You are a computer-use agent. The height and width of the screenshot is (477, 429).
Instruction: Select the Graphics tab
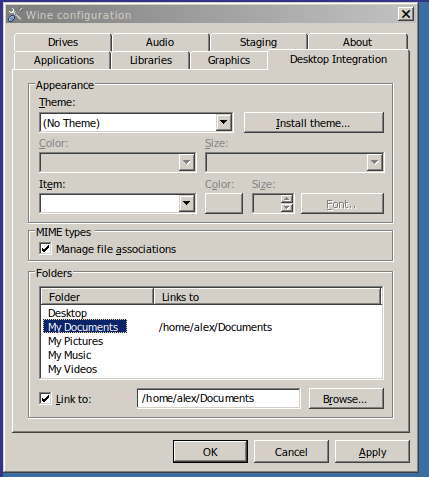pos(229,60)
